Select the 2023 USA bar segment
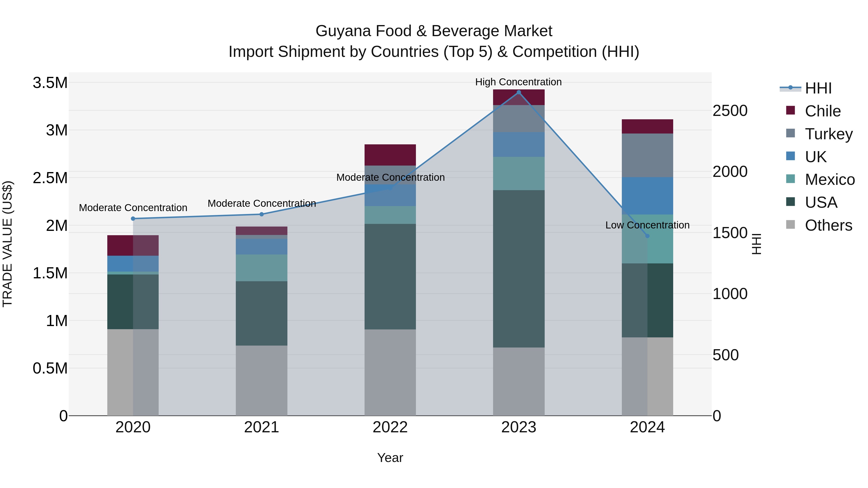Viewport: 868px width, 488px height. pyautogui.click(x=519, y=269)
